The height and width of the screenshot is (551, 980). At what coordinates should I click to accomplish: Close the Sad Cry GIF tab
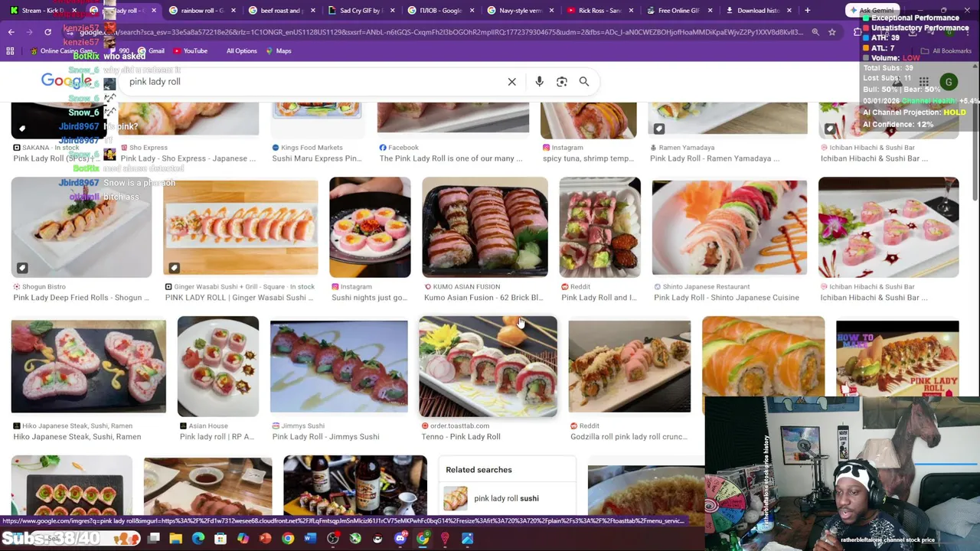click(x=393, y=11)
